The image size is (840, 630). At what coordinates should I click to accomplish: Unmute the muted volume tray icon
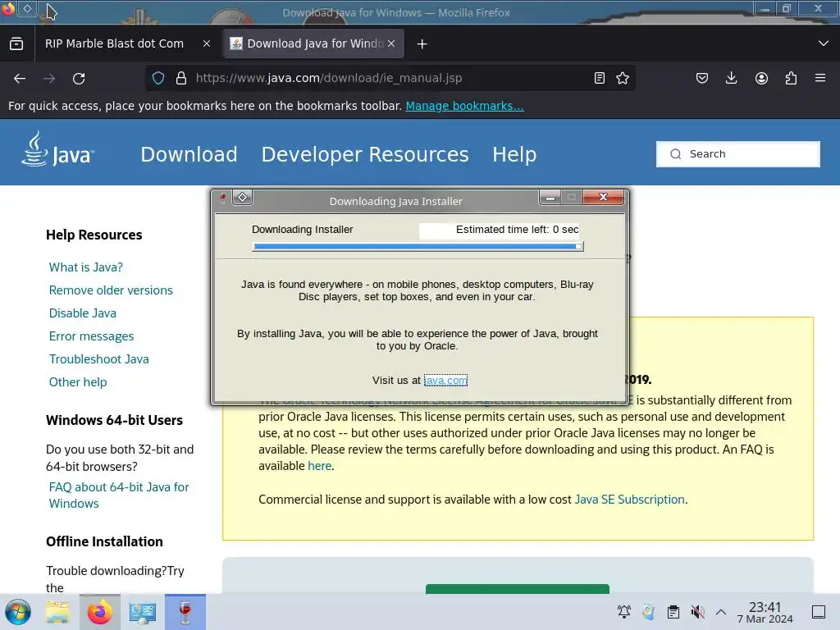point(697,612)
